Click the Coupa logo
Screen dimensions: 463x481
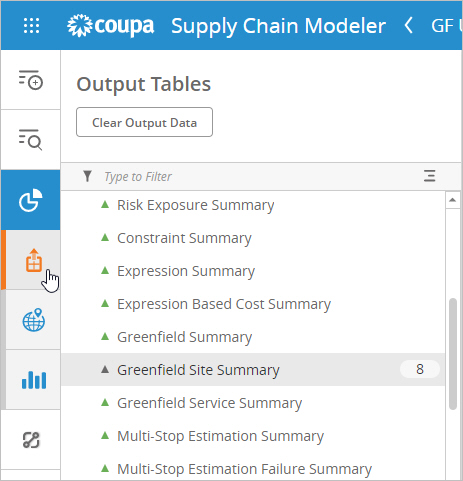coord(110,26)
